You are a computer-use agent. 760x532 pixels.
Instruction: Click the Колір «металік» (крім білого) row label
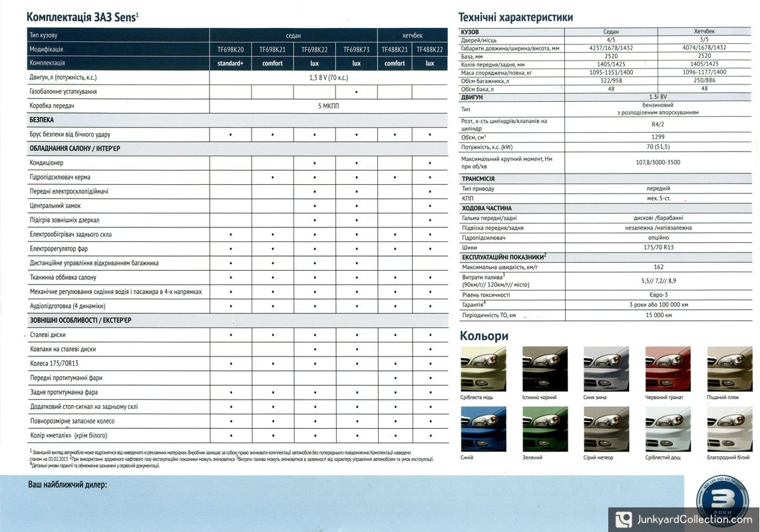pos(69,436)
